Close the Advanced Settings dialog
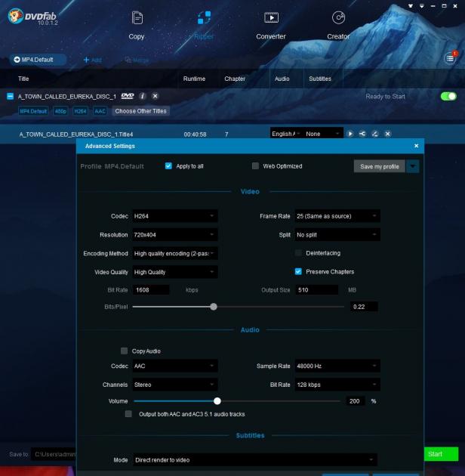465x476 pixels. (x=417, y=146)
